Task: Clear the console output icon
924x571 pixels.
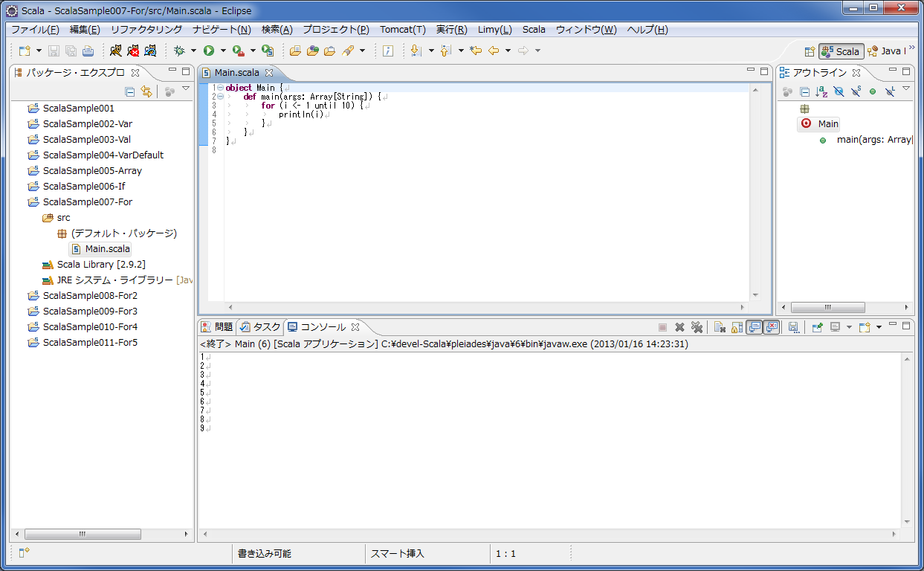Action: tap(720, 327)
